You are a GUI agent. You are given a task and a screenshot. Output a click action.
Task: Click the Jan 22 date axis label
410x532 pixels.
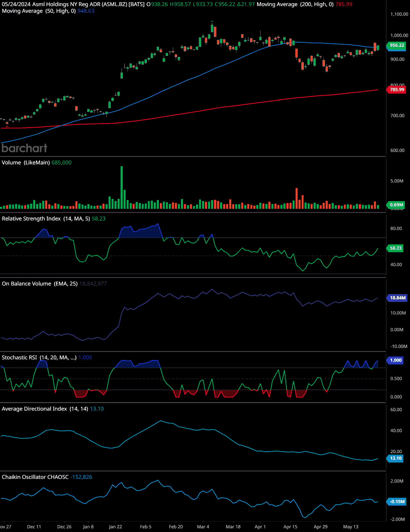(115, 527)
